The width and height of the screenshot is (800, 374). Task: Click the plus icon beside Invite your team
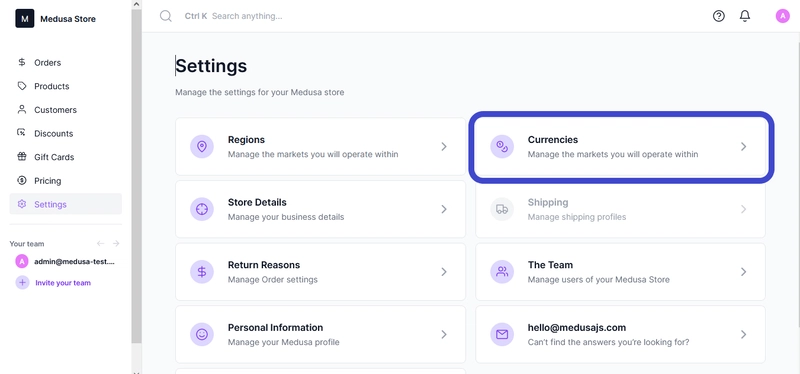click(22, 282)
